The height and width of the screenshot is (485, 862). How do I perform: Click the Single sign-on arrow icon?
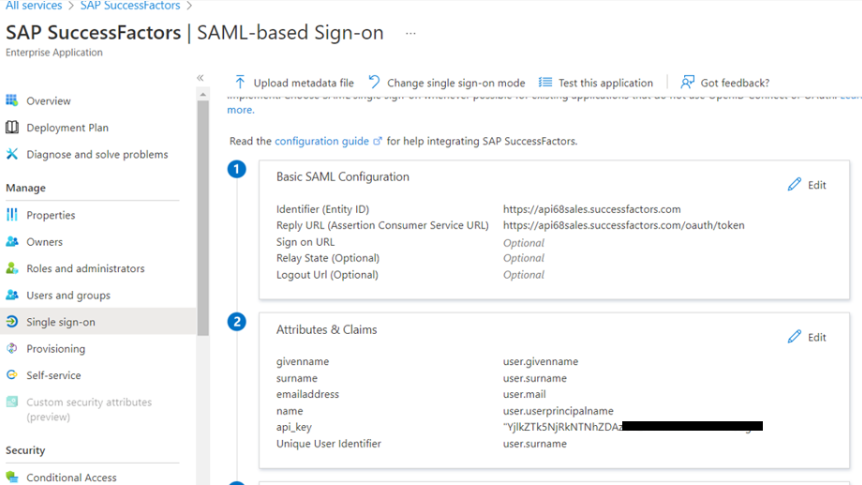point(12,322)
